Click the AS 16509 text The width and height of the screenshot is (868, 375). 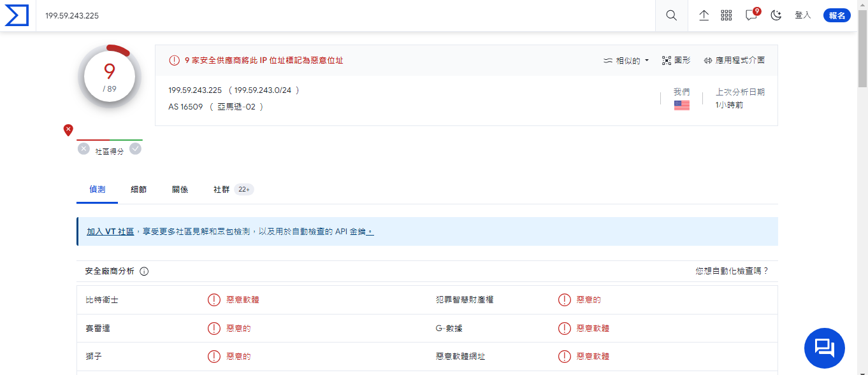click(185, 107)
